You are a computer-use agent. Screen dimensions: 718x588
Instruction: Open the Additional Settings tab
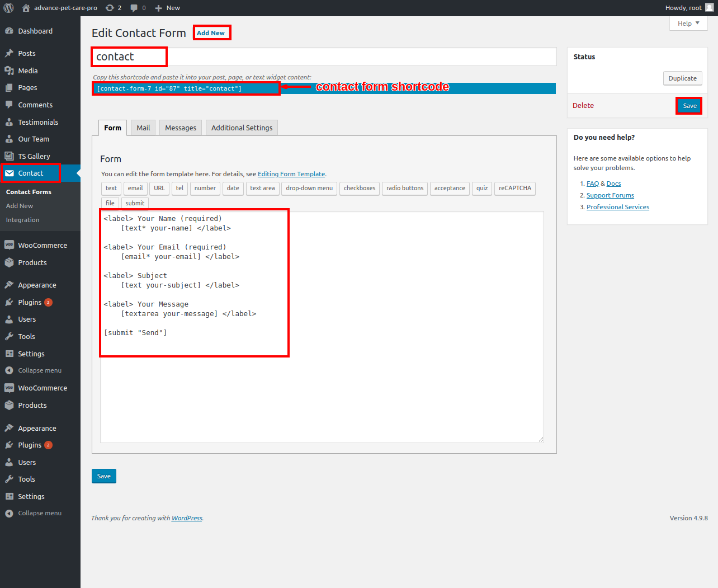tap(242, 128)
